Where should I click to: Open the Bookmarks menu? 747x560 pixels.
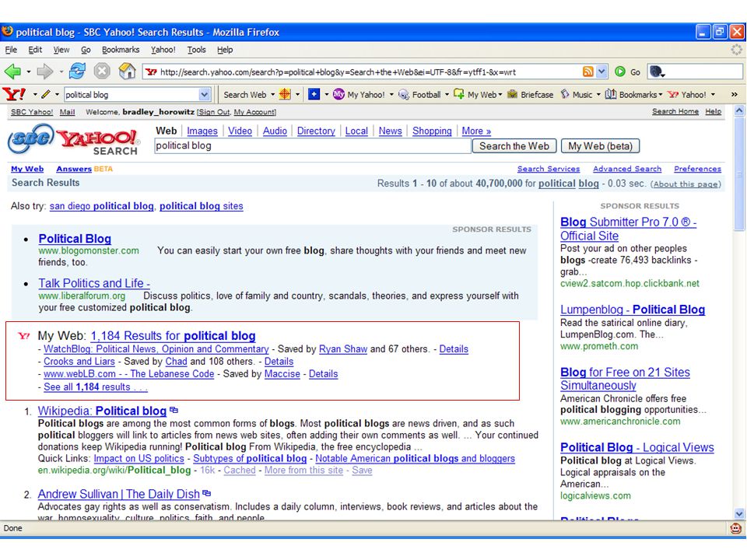(121, 50)
